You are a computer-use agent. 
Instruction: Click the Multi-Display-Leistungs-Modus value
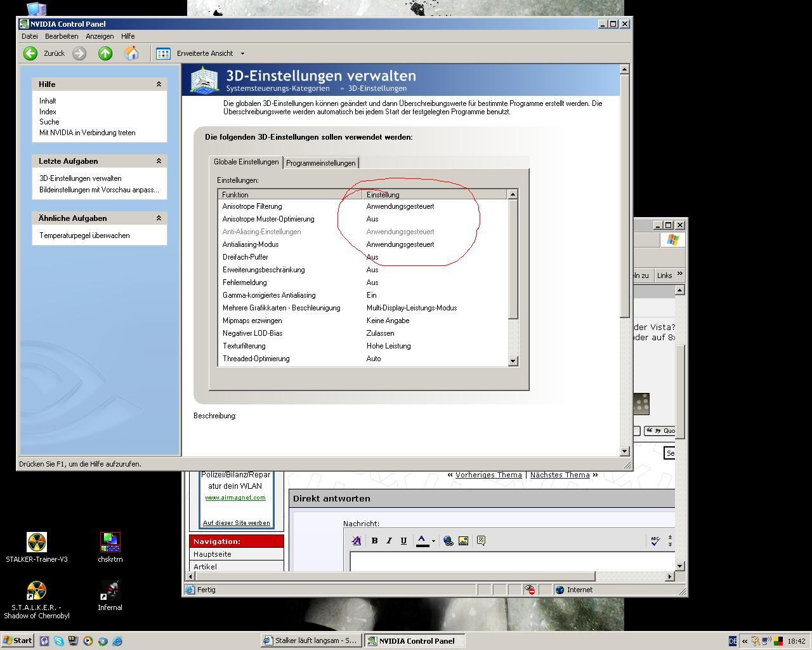pyautogui.click(x=412, y=308)
